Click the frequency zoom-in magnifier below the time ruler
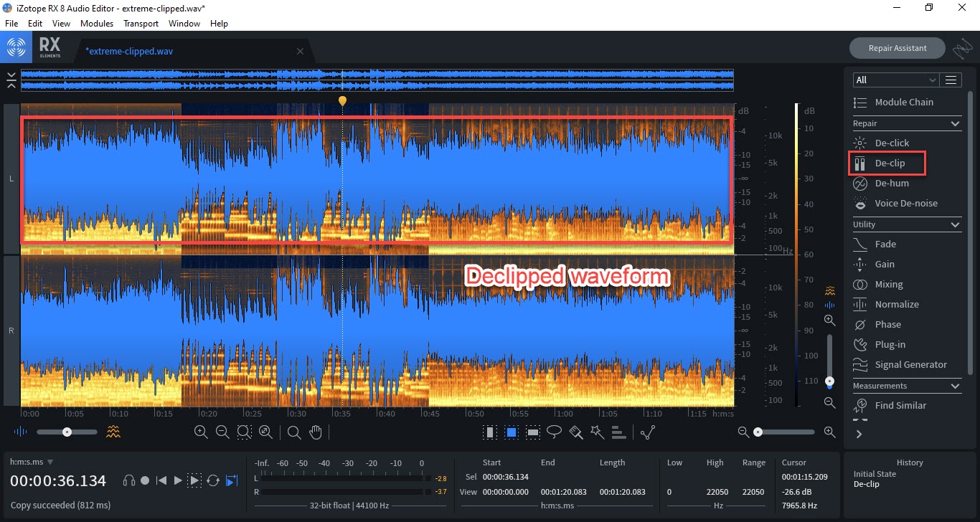This screenshot has width=980, height=522. pyautogui.click(x=830, y=432)
